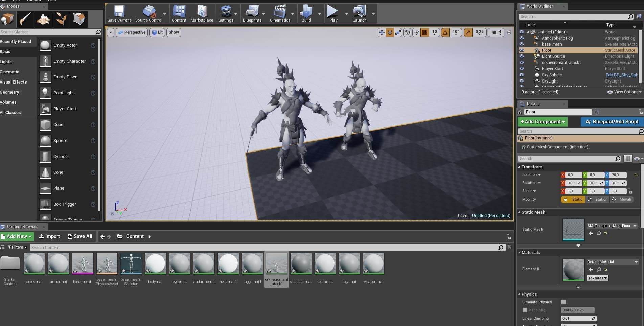
Task: Open the Landscape mode icon
Action: [x=43, y=19]
